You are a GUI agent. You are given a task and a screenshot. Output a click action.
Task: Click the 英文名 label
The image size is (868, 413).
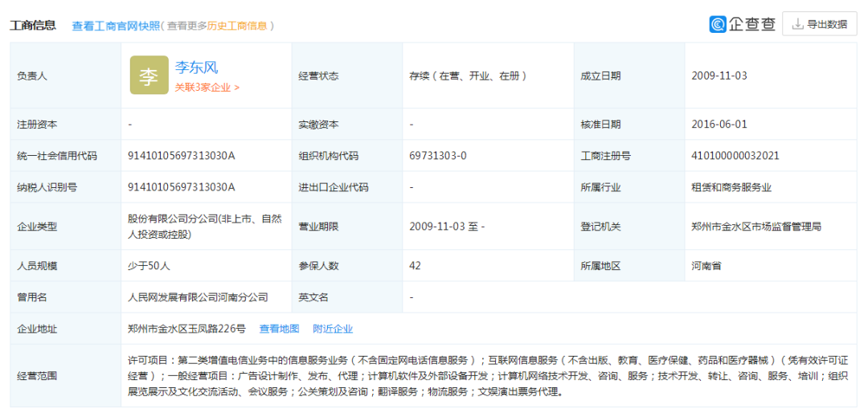(x=313, y=297)
